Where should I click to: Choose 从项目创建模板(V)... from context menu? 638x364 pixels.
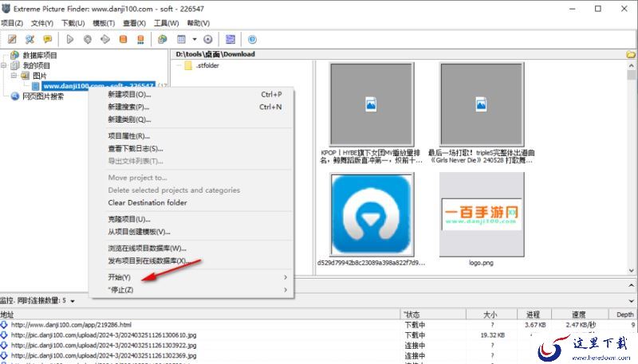pyautogui.click(x=191, y=232)
